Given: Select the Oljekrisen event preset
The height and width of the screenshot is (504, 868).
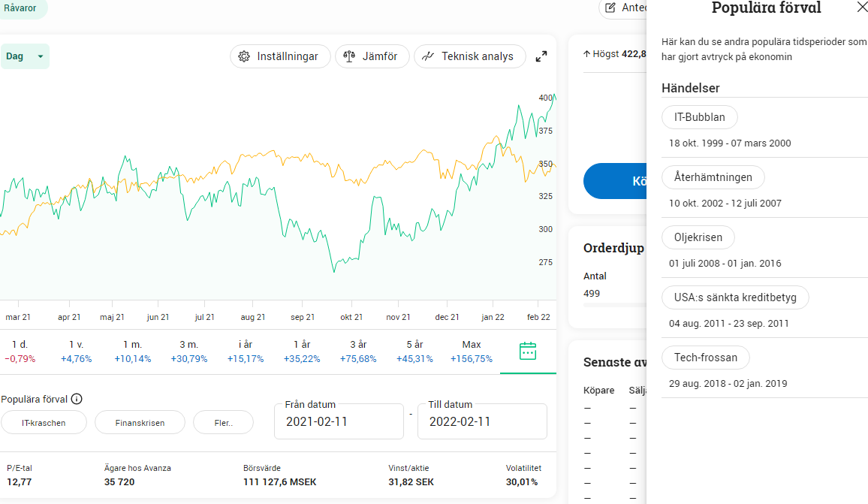Looking at the screenshot, I should (698, 237).
